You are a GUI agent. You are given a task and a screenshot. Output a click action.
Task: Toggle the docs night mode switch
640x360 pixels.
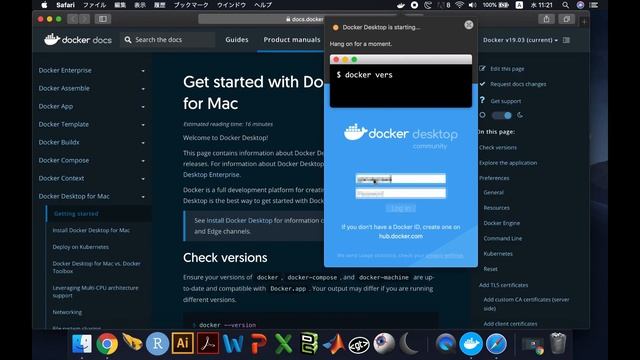click(501, 116)
